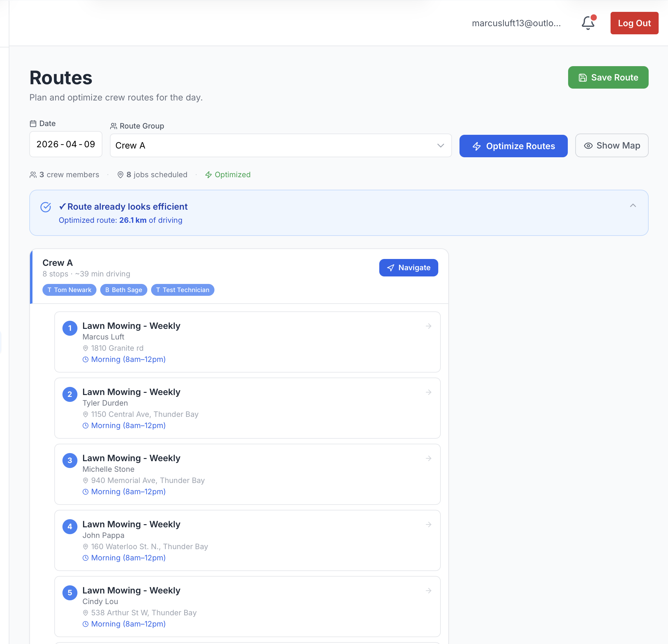This screenshot has width=668, height=644.
Task: Click the 'Michelle Stone' customer name
Action: pos(108,469)
